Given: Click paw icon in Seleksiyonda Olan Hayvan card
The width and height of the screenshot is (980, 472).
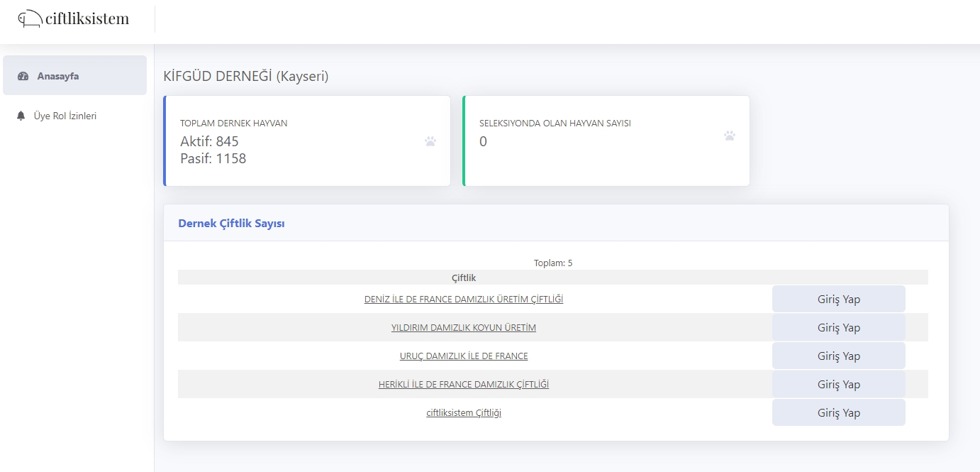Looking at the screenshot, I should pyautogui.click(x=730, y=136).
